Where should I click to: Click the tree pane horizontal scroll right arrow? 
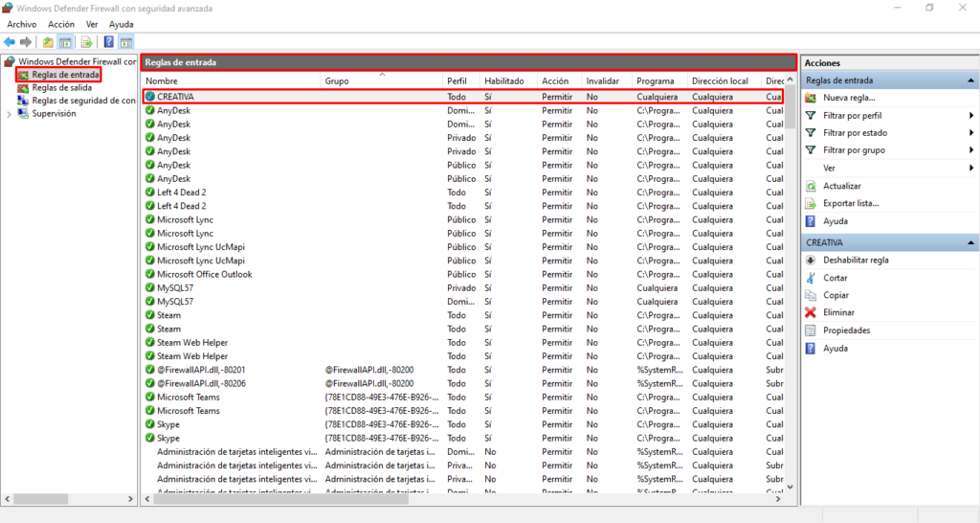130,499
